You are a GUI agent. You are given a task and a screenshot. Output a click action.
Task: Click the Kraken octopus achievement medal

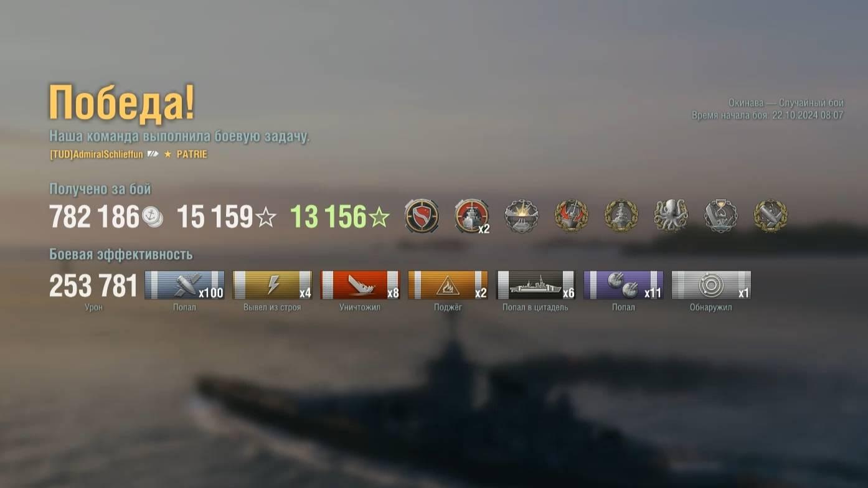pos(671,216)
